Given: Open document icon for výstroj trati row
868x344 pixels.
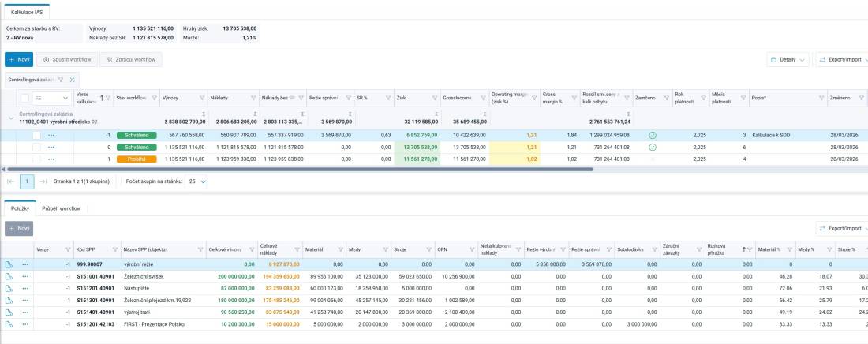Looking at the screenshot, I should click(x=9, y=312).
